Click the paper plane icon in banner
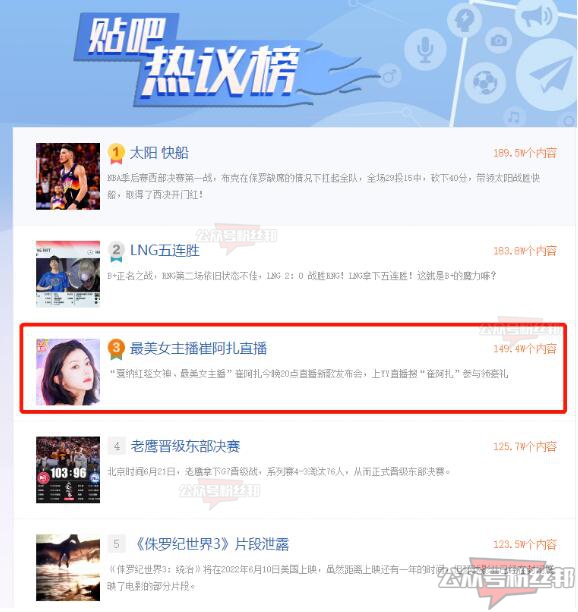This screenshot has height=612, width=578. pos(550,76)
